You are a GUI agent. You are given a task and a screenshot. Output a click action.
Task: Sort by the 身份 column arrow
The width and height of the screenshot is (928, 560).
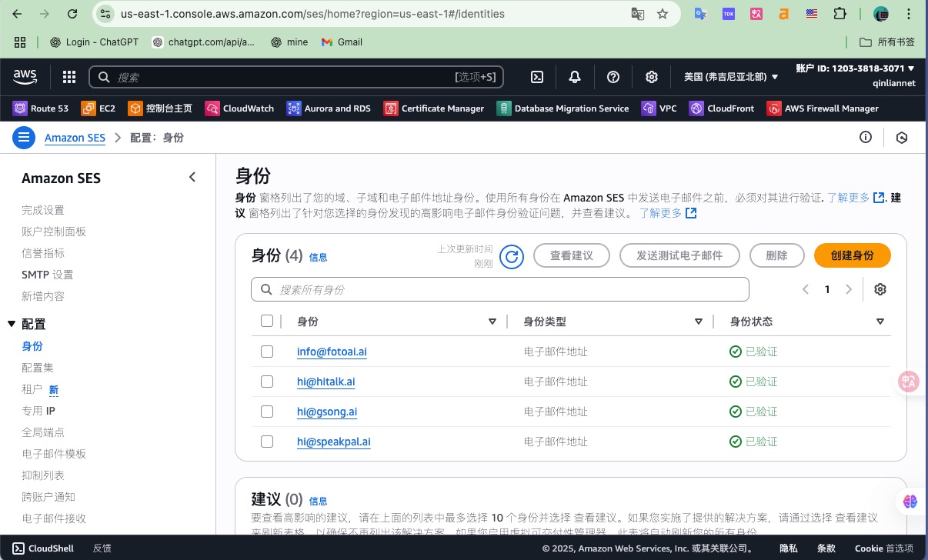point(492,322)
